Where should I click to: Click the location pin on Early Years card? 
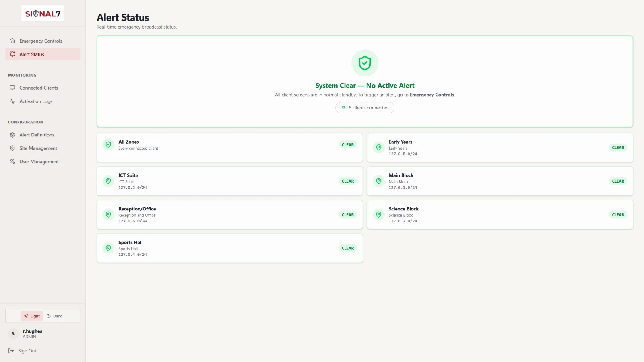(x=379, y=148)
